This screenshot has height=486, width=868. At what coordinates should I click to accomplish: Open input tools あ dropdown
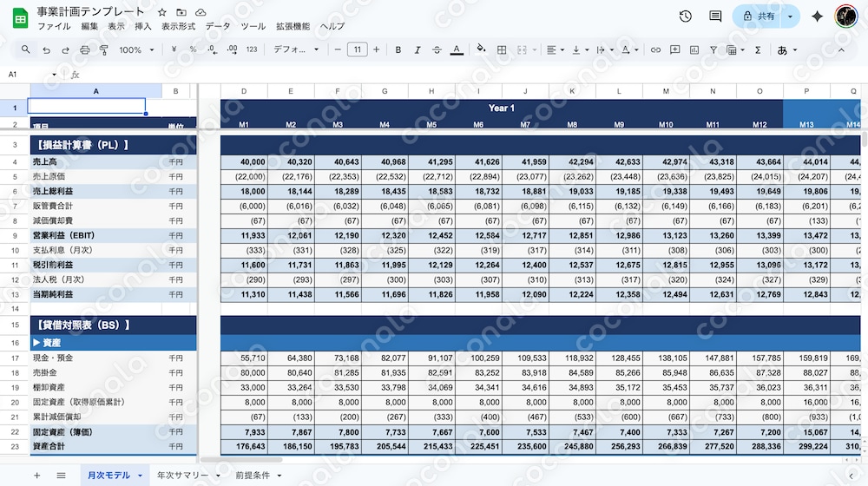[x=786, y=49]
